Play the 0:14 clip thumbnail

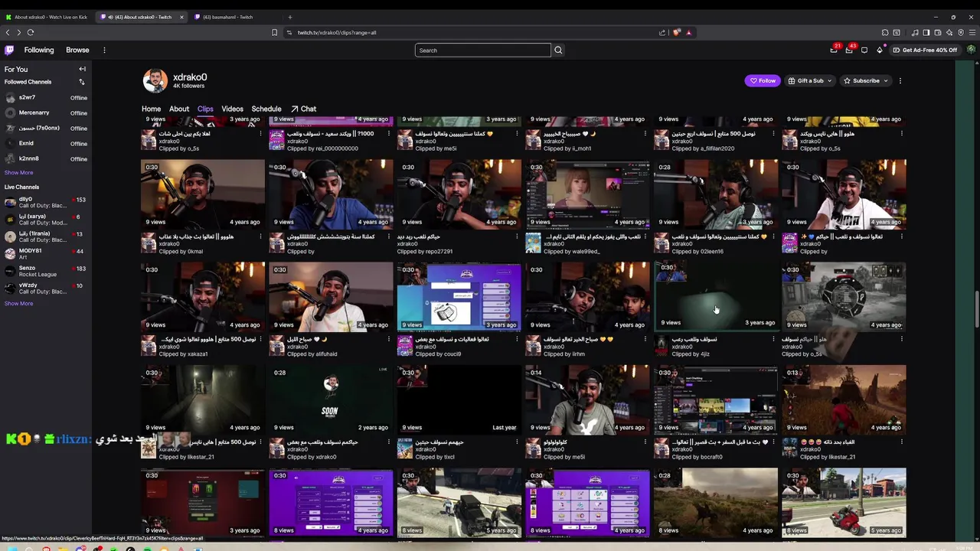[587, 399]
